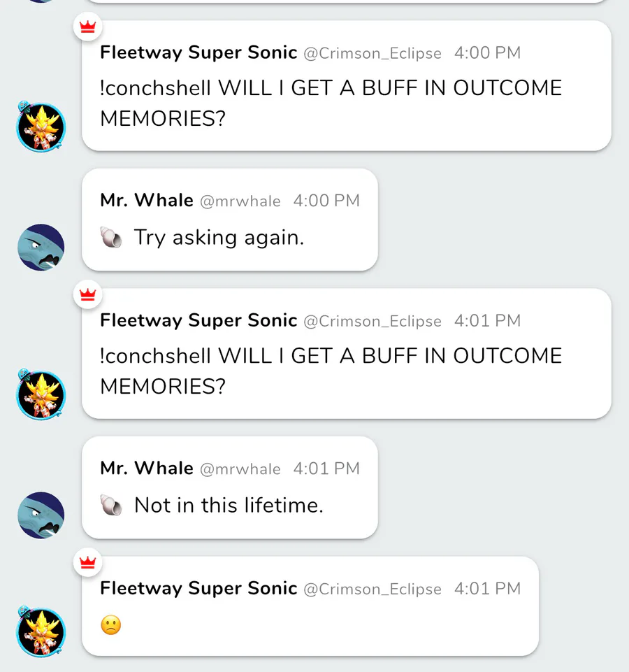Screen dimensions: 629x672
Task: Click the conch shell emoji before "Not in this lifetime."
Action: point(111,506)
